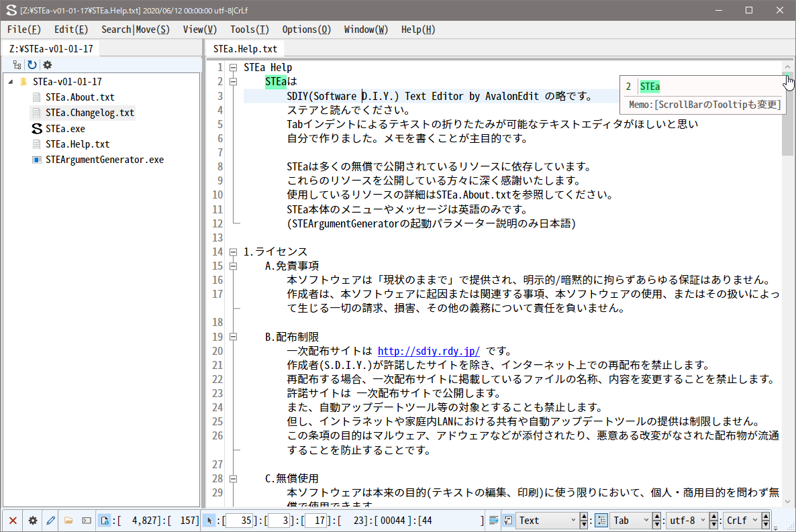Click down arrow of stepper beside CrLf dropdown

pos(766,525)
